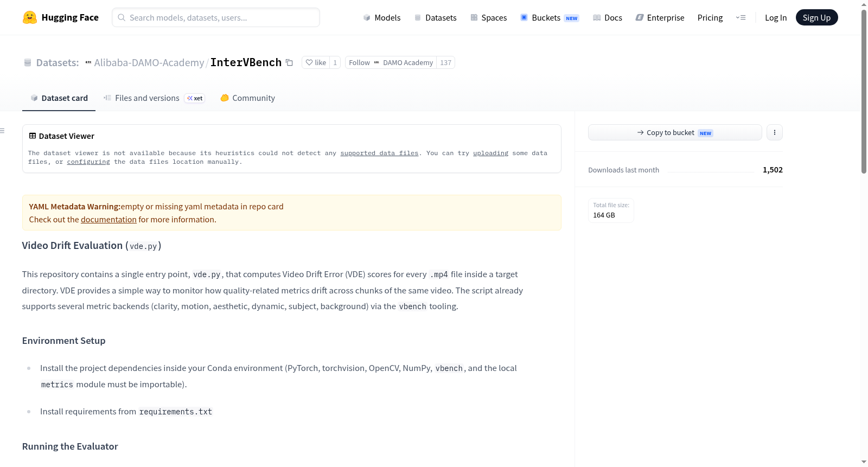Click the Environment Setup heading
The width and height of the screenshot is (868, 467).
point(63,341)
